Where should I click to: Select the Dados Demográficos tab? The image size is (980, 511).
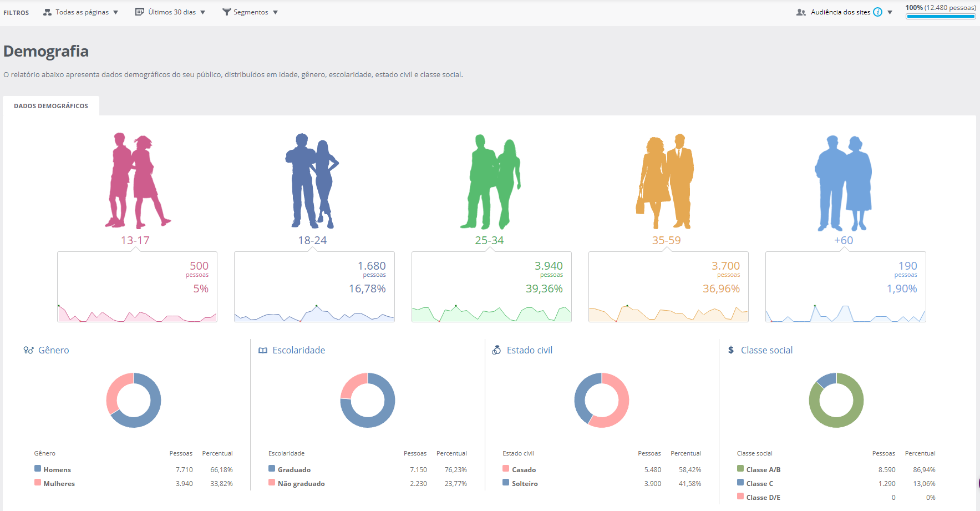pos(51,106)
